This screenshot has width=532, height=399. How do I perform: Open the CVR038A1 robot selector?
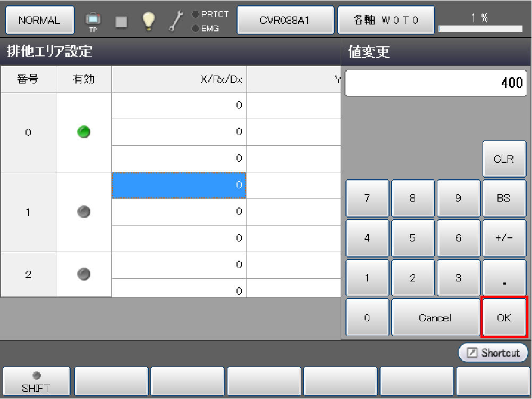(x=285, y=20)
